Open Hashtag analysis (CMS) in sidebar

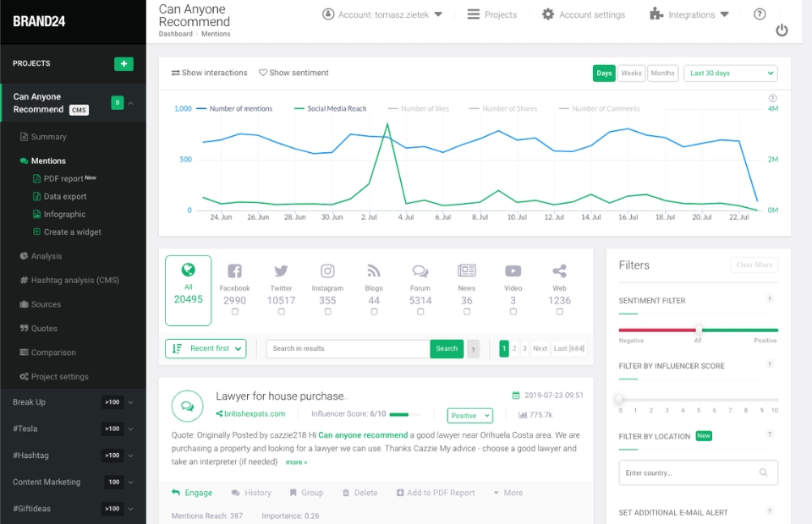[74, 280]
